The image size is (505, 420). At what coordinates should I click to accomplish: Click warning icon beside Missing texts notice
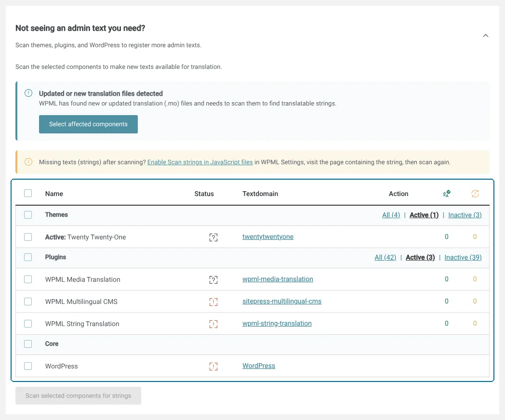(x=28, y=162)
